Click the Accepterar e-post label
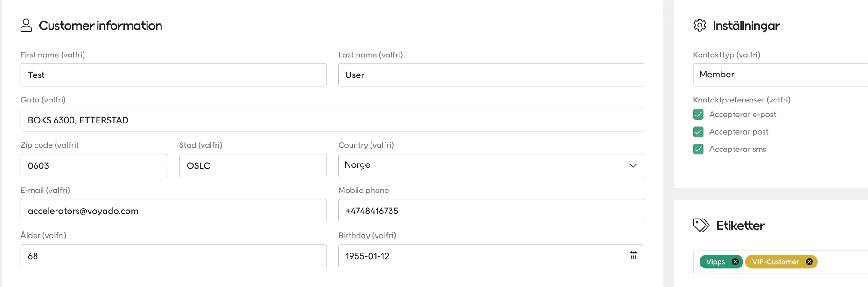Viewport: 868px width, 287px height. [x=742, y=115]
